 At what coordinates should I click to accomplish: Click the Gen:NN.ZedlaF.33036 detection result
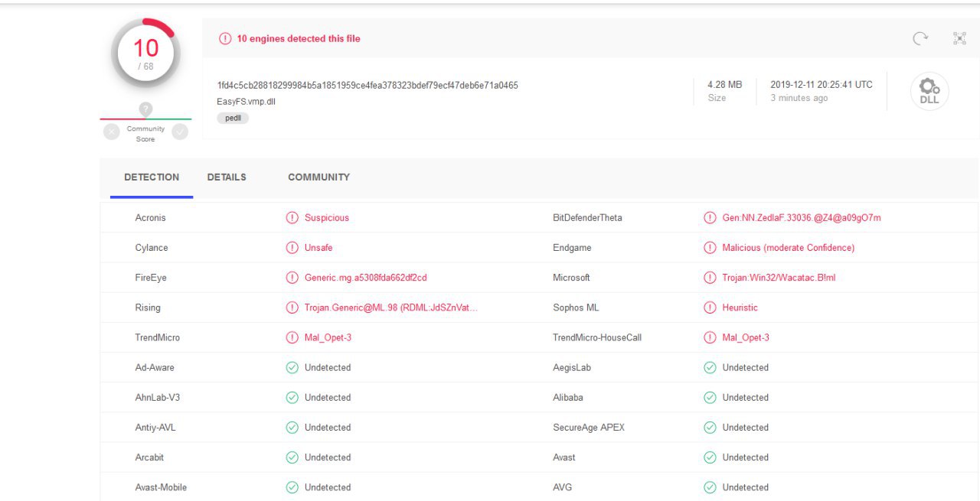coord(802,218)
